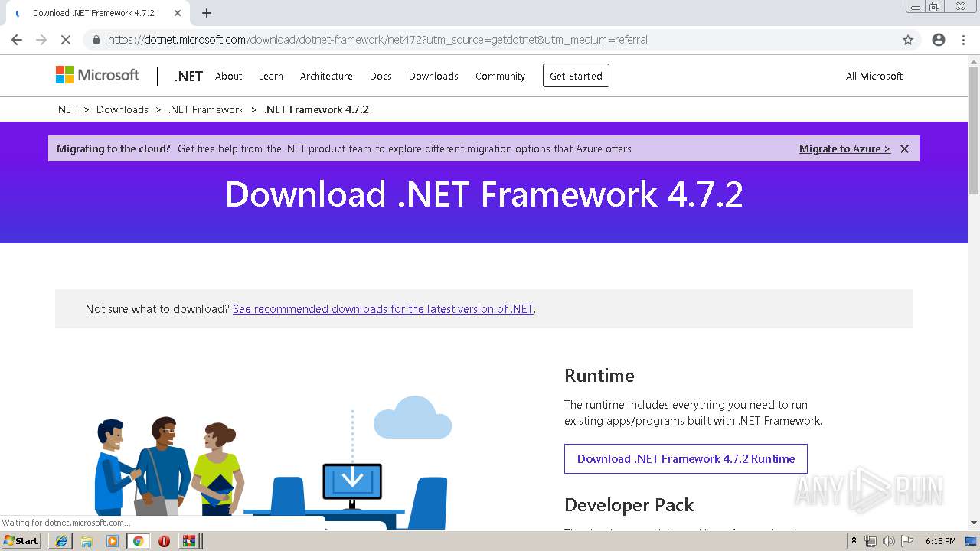Open the Community menu item
Screen dimensions: 980x551
(500, 76)
